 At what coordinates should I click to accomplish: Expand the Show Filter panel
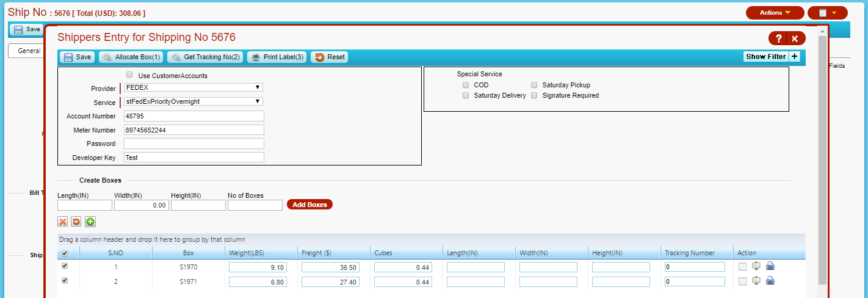[x=772, y=56]
